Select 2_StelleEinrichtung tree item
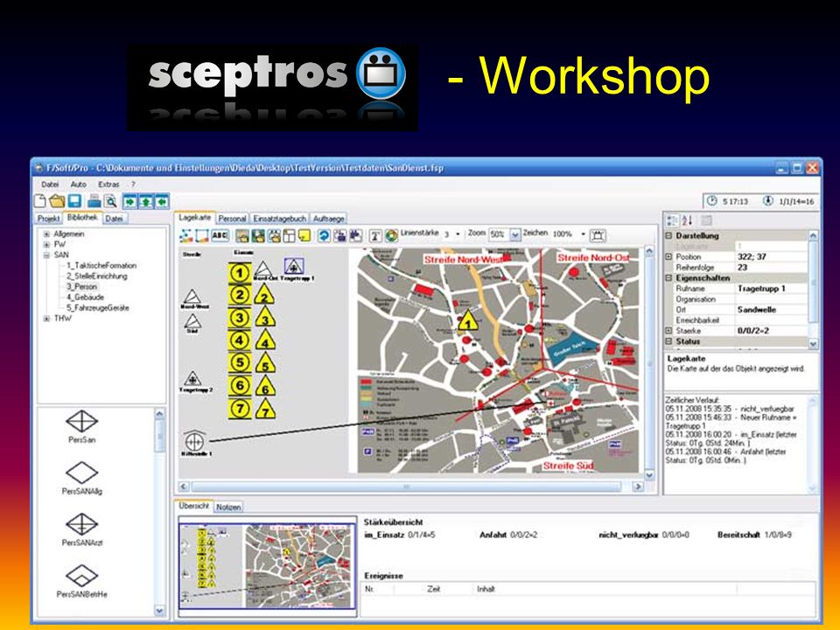Screen dimensions: 840x630 coord(97,276)
